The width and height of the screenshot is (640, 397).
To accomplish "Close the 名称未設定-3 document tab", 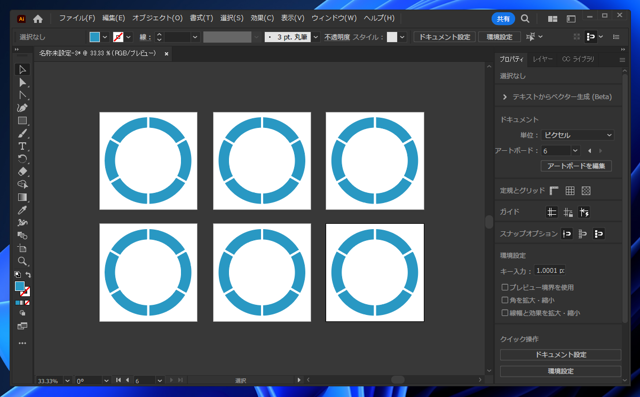I will tap(167, 53).
